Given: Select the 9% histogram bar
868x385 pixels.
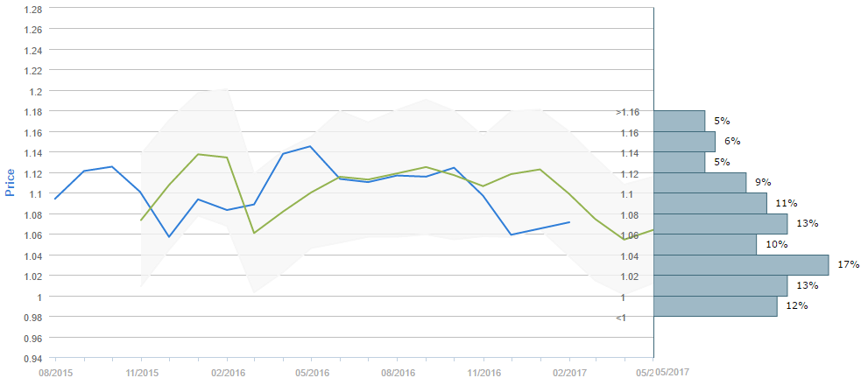Looking at the screenshot, I should pyautogui.click(x=700, y=182).
